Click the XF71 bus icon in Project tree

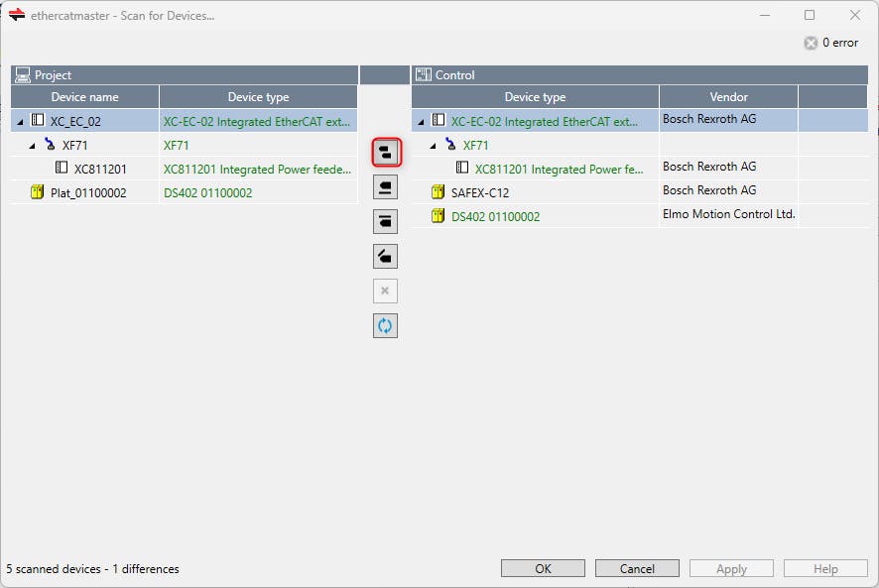tap(50, 145)
